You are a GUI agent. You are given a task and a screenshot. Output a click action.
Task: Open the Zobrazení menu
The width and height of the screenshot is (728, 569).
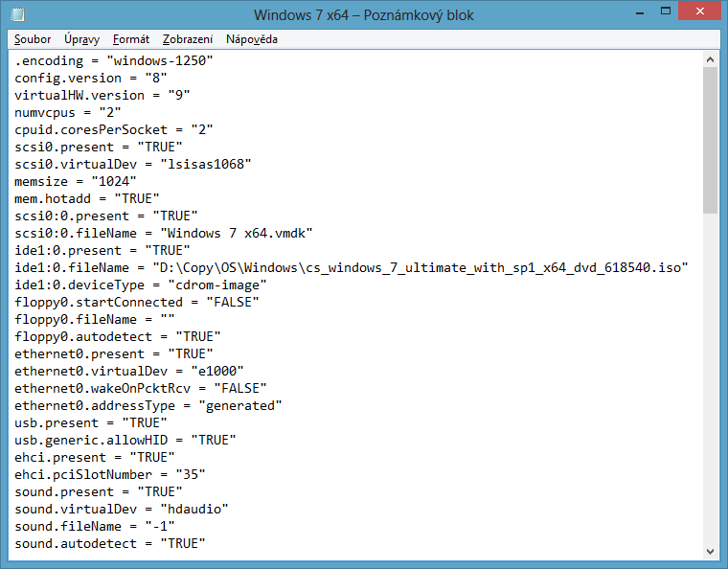point(188,39)
